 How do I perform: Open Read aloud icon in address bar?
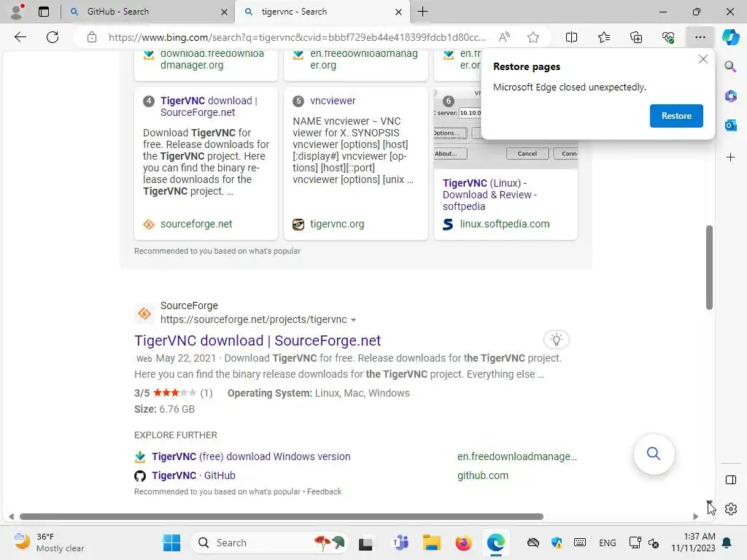504,37
